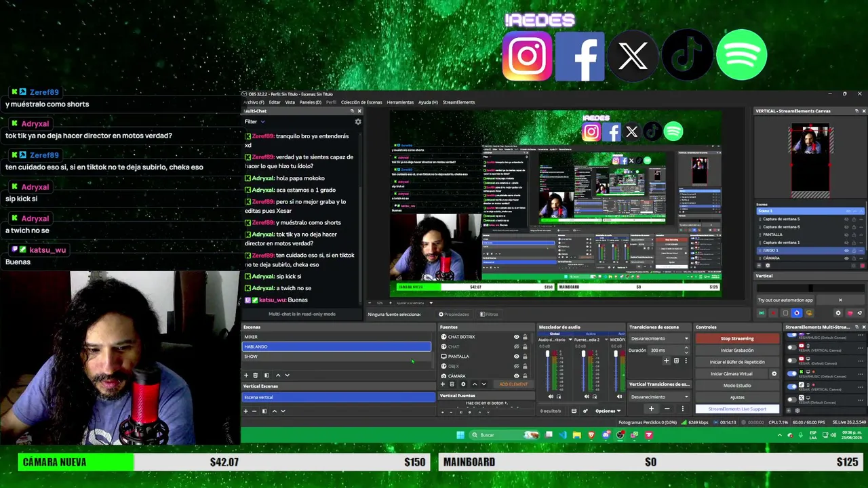Add a new scene in Escenas panel
868x488 pixels.
pyautogui.click(x=246, y=375)
